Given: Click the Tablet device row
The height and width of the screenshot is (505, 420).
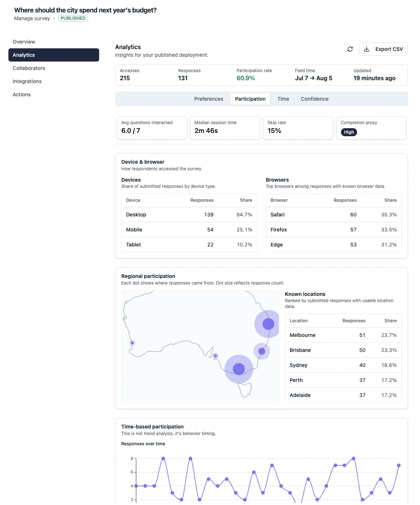Looking at the screenshot, I should point(189,245).
